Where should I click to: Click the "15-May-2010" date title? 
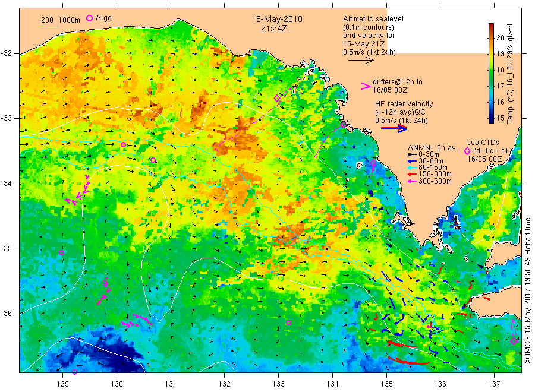277,19
